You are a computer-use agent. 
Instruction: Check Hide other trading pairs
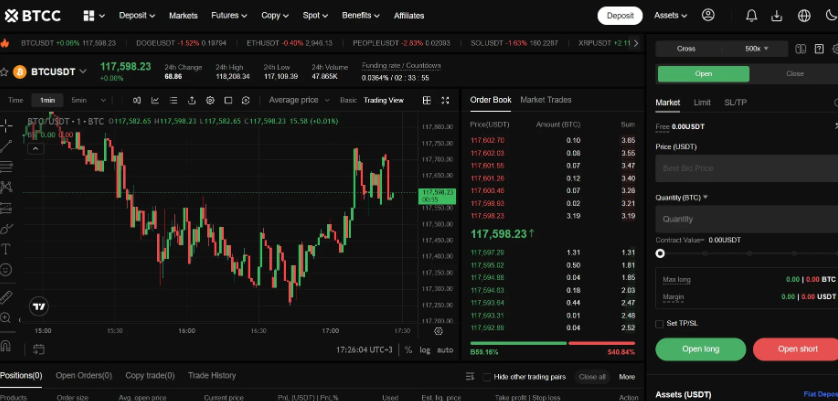487,377
